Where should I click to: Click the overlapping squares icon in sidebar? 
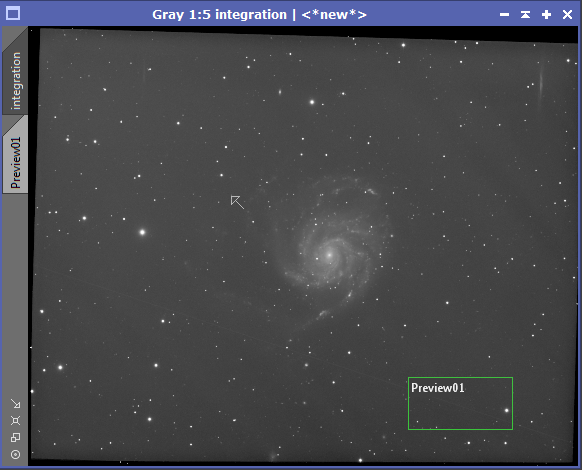15,437
